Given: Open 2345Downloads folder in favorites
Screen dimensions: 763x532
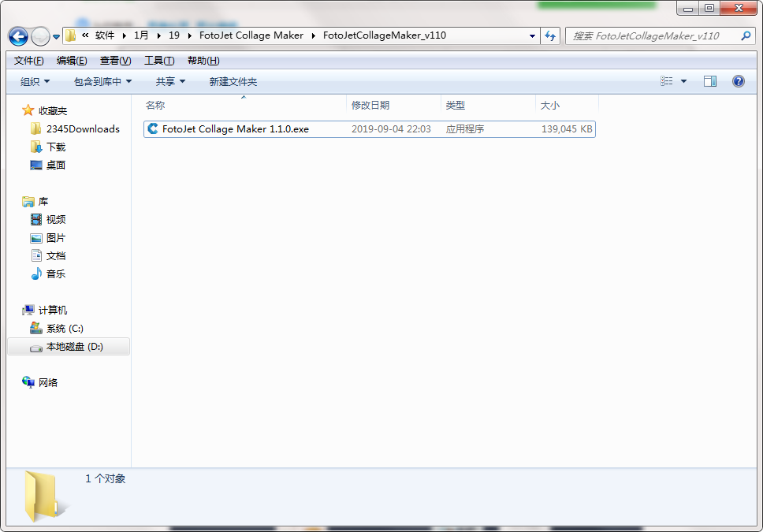Looking at the screenshot, I should tap(83, 129).
